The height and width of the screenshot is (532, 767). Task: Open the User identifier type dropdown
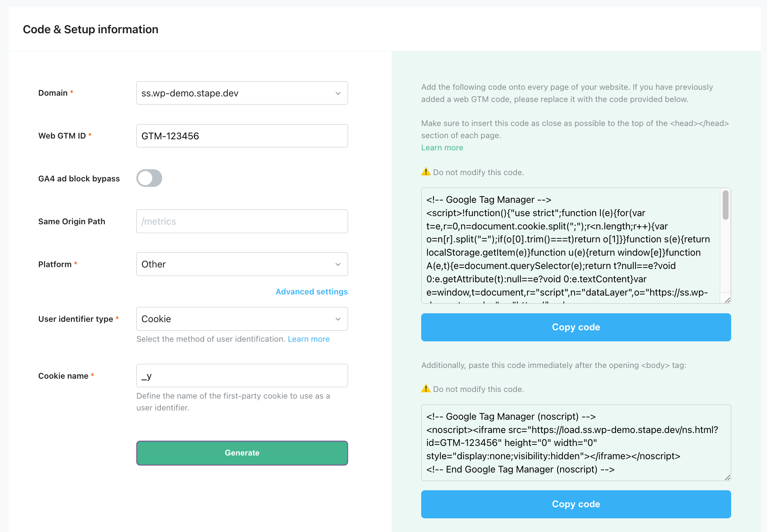(x=241, y=318)
